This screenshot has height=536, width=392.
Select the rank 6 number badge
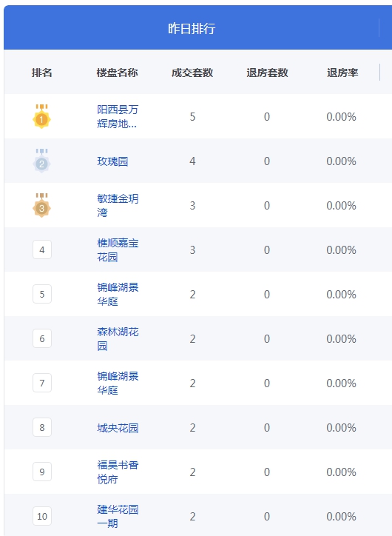click(42, 338)
